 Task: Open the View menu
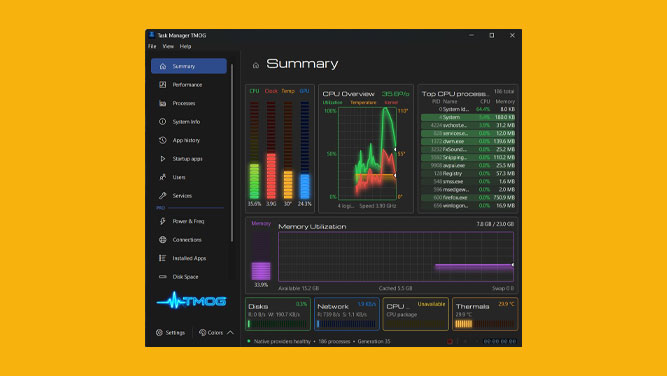(x=168, y=46)
